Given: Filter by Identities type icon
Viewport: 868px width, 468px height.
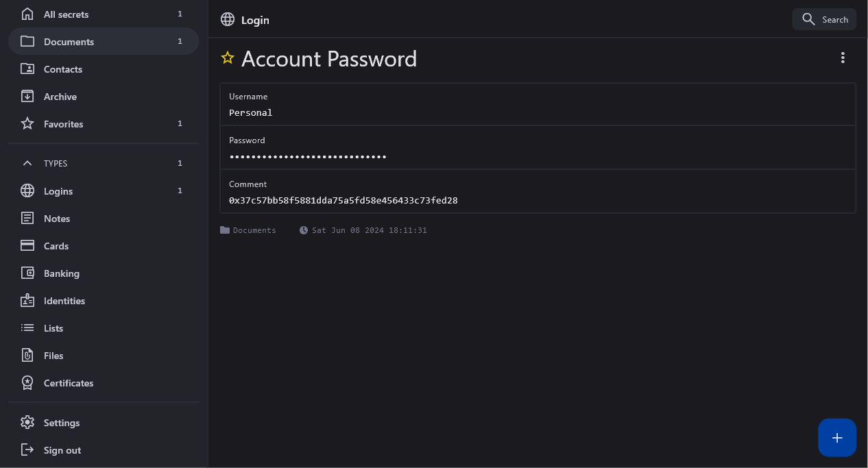Looking at the screenshot, I should click(x=27, y=301).
